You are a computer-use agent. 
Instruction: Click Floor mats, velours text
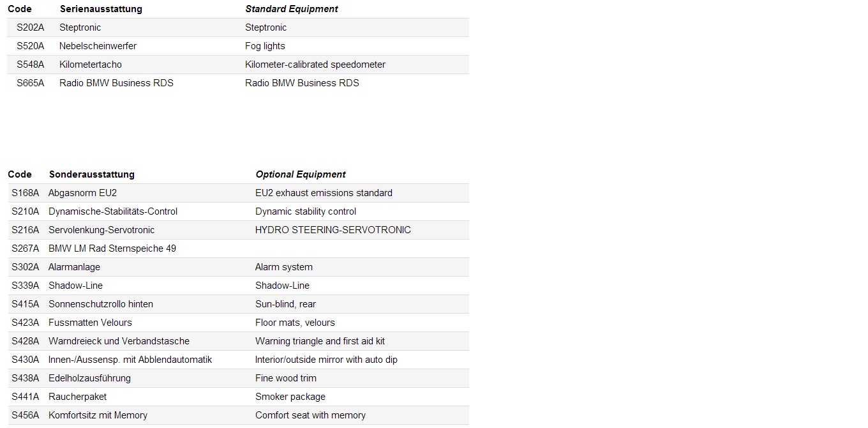pos(295,323)
